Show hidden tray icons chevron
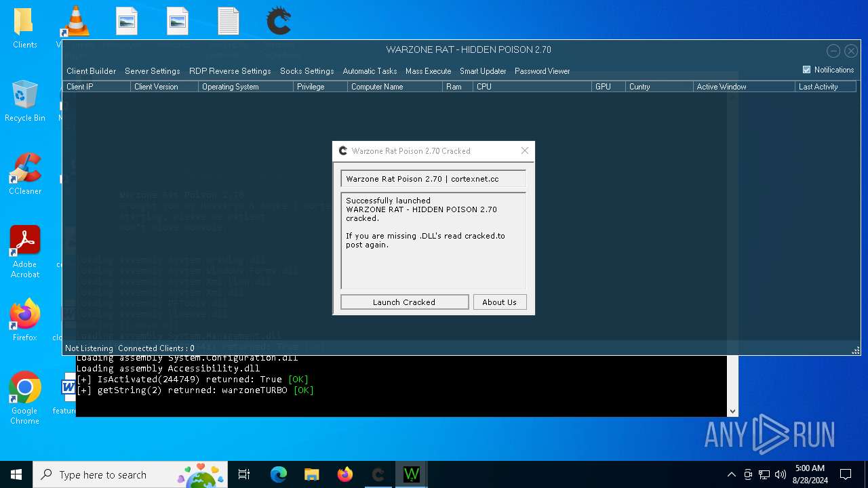This screenshot has height=488, width=868. tap(731, 474)
